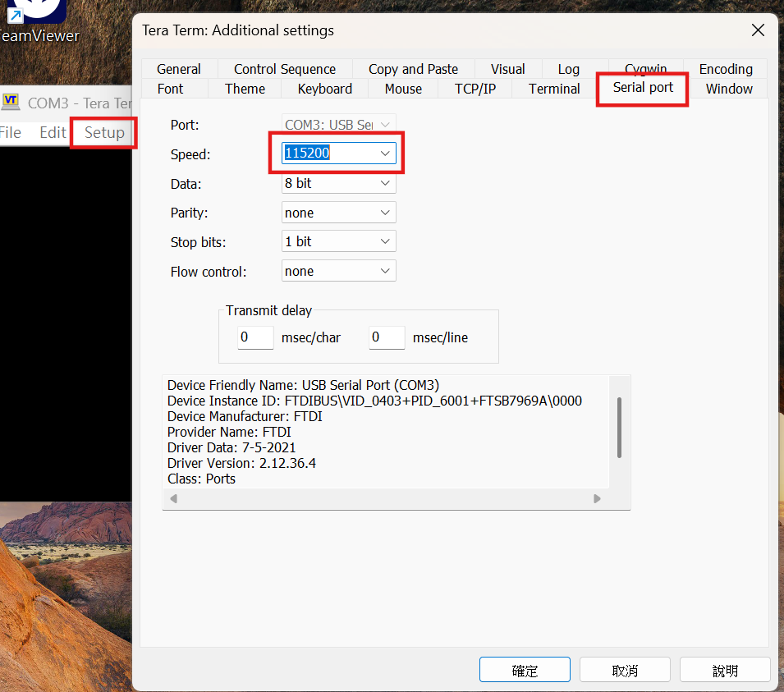
Task: Click the Class: Ports line
Action: point(201,479)
